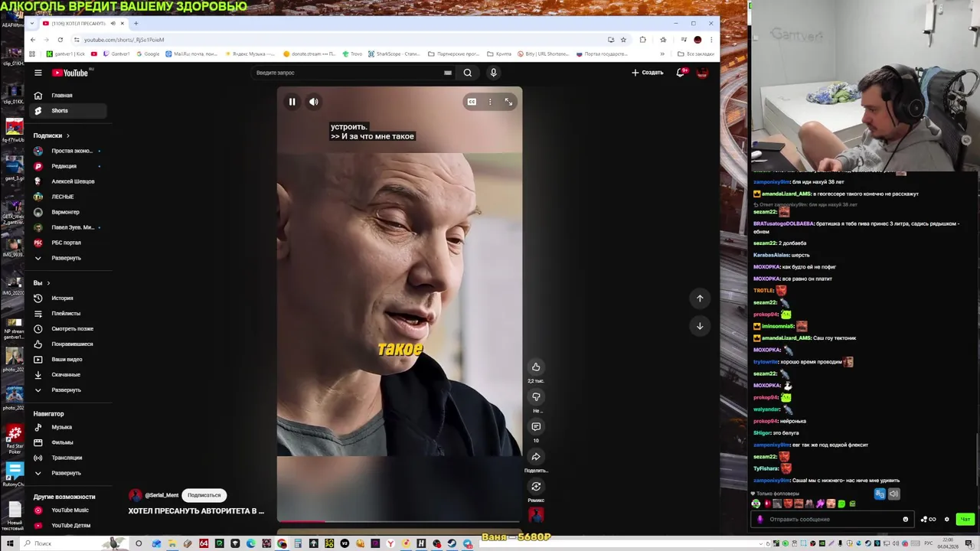
Task: Open a new Chrome tab
Action: click(x=136, y=23)
